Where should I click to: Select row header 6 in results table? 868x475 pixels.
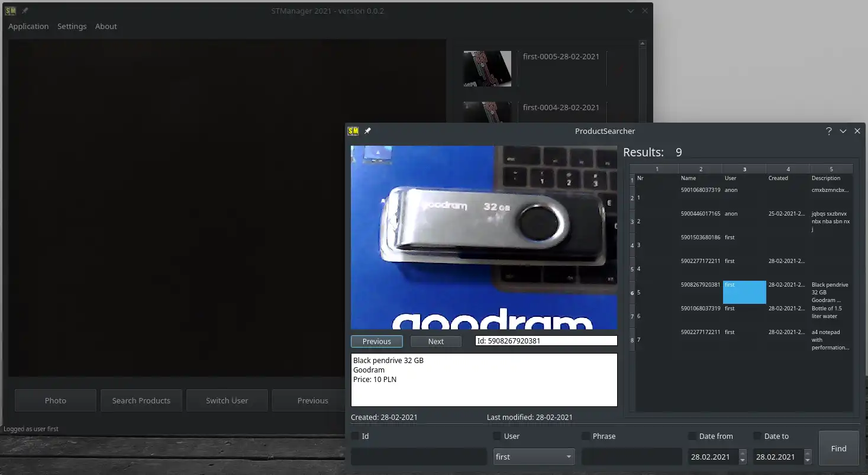[x=632, y=293]
